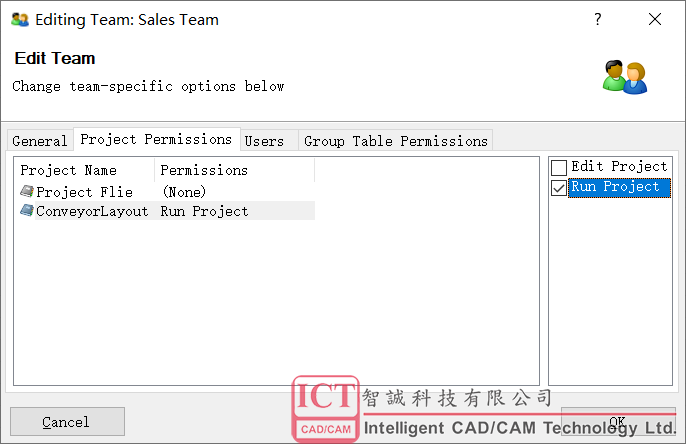Open the Group Table Permissions tab
The height and width of the screenshot is (444, 686).
coord(396,141)
